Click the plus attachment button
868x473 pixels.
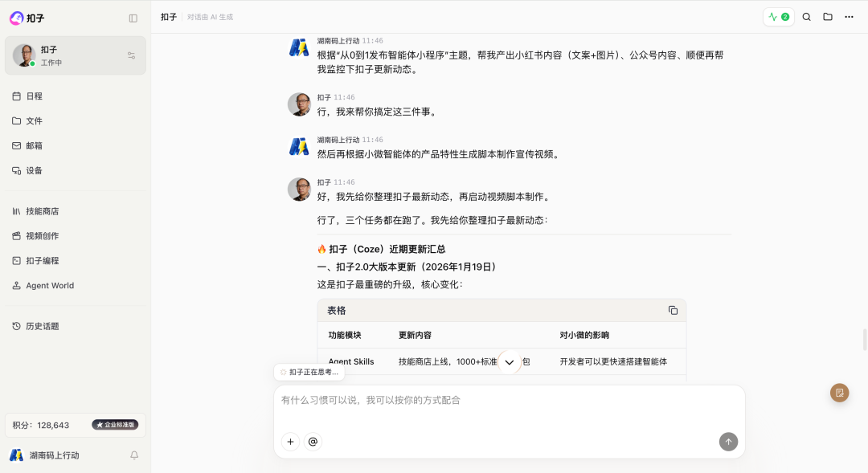click(x=291, y=442)
